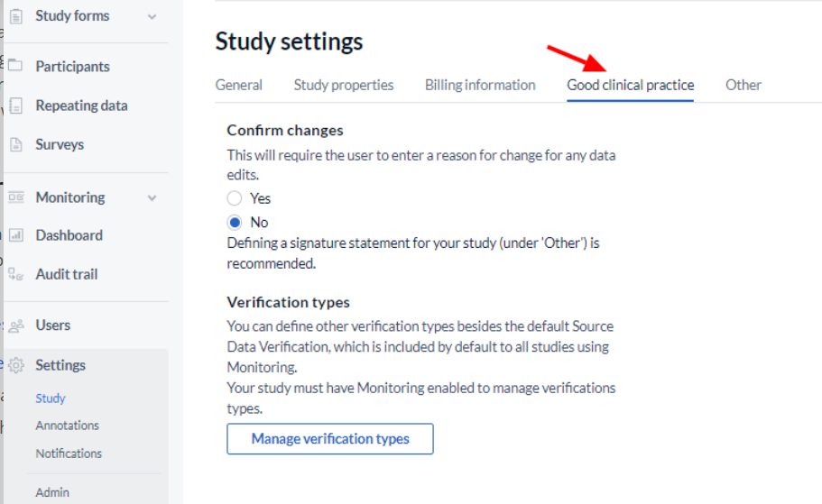Switch to the General tab
This screenshot has width=822, height=504.
click(238, 85)
